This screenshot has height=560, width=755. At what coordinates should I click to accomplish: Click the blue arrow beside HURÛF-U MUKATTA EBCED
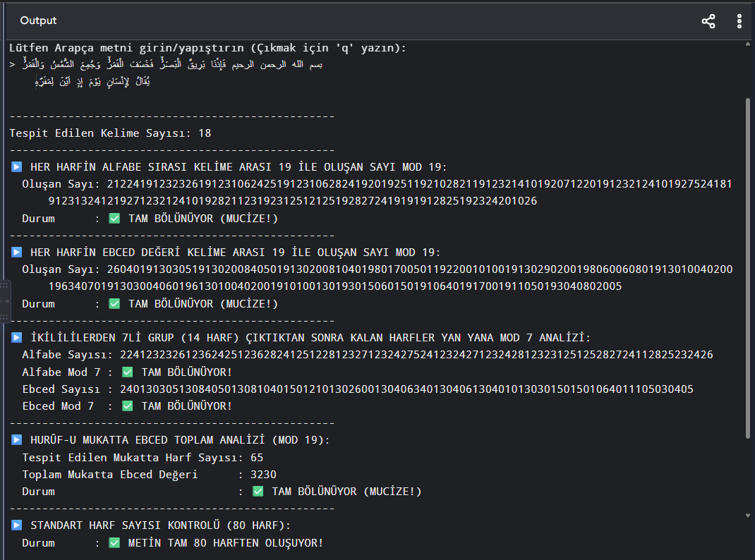pos(17,439)
